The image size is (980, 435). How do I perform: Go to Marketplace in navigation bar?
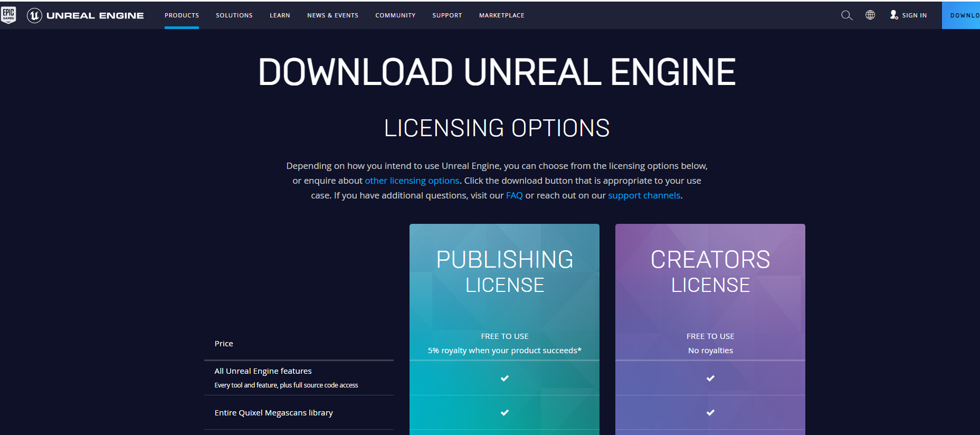point(502,15)
